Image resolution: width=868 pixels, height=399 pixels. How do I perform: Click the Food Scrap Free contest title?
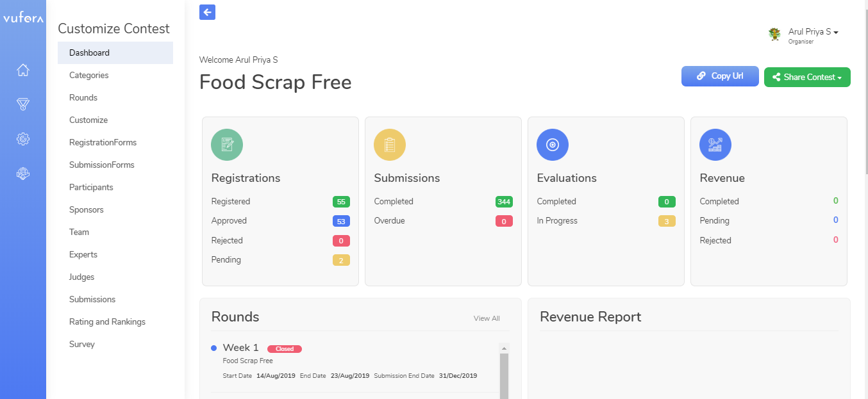click(276, 83)
